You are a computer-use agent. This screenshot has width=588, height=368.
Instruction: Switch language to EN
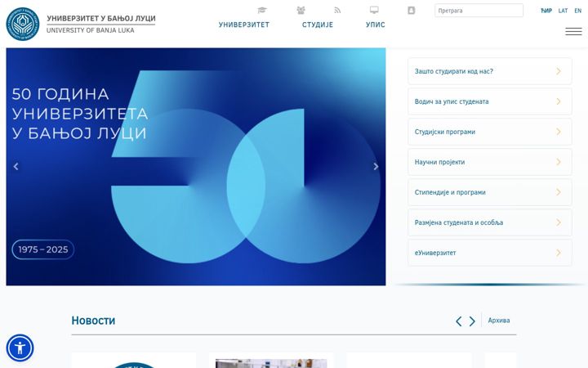(578, 11)
